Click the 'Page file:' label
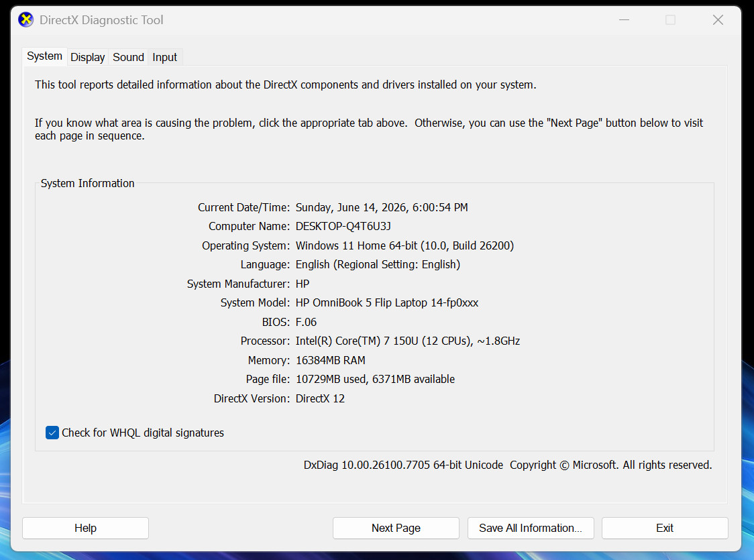The width and height of the screenshot is (754, 560). (268, 380)
